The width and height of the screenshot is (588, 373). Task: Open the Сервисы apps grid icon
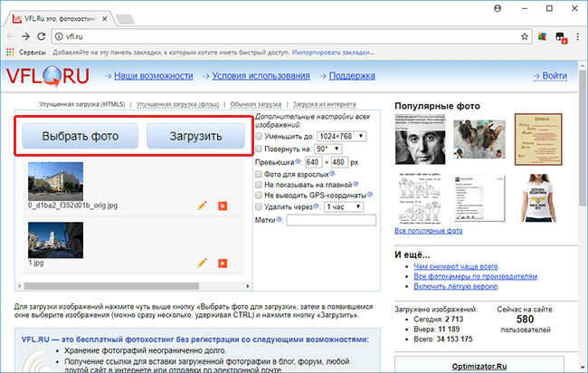tap(10, 53)
